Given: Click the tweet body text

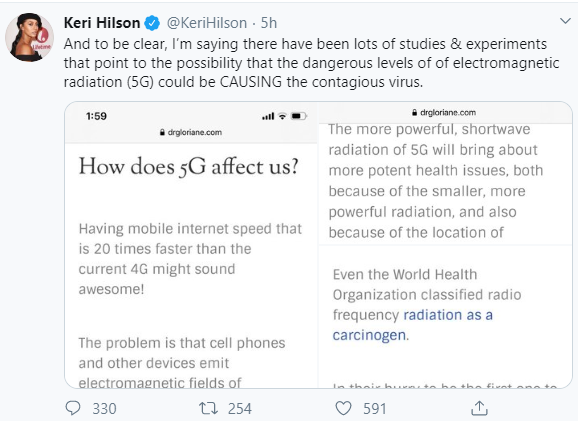Looking at the screenshot, I should tap(311, 63).
